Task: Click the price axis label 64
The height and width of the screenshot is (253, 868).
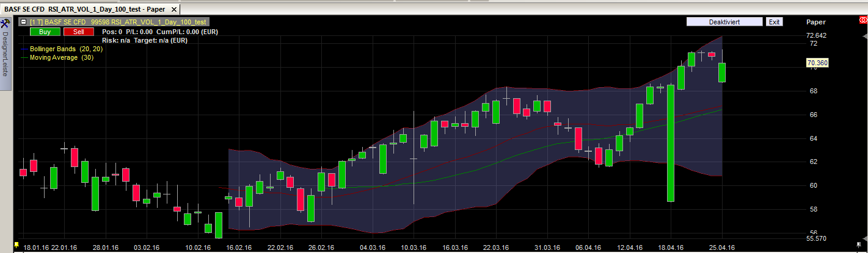Action: click(x=813, y=138)
